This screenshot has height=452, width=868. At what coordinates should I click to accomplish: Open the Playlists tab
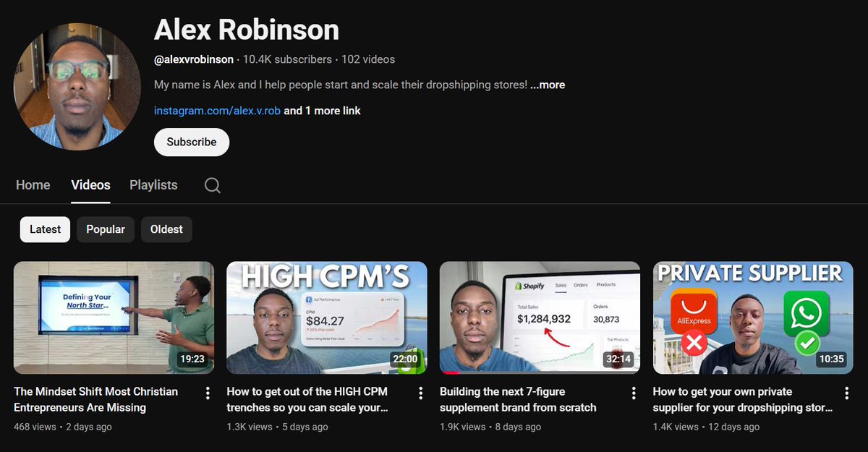pos(153,185)
